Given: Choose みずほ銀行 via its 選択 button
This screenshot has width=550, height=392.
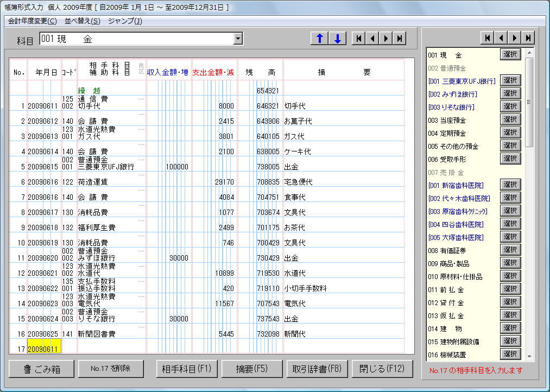Looking at the screenshot, I should 510,93.
